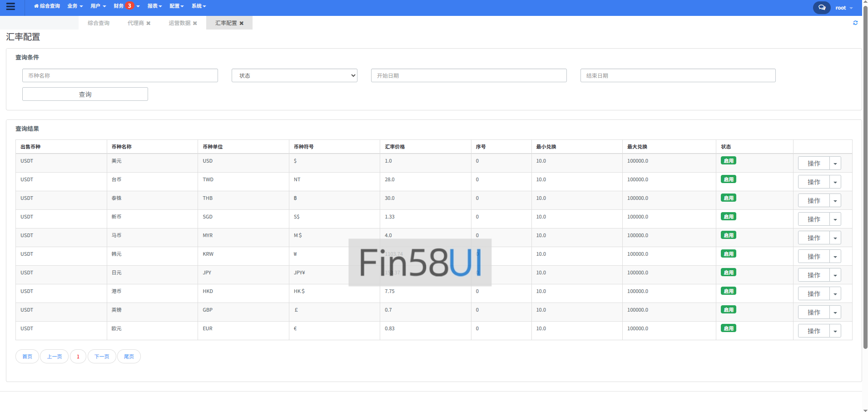Click the 综合查询 home icon in navbar

(36, 6)
